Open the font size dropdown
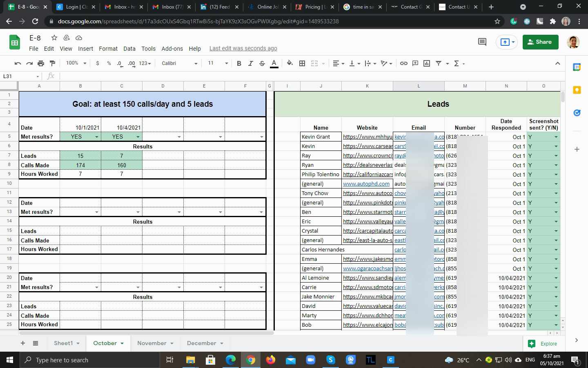This screenshot has width=588, height=368. (218, 63)
